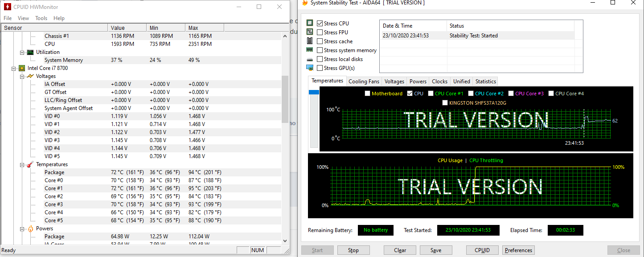
Task: Open the View menu in HWMonitor
Action: [x=23, y=18]
